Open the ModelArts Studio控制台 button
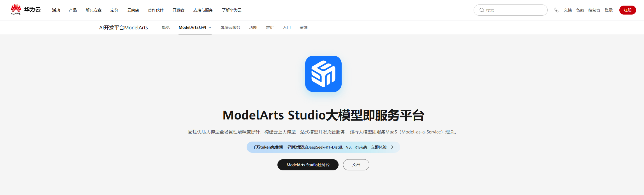The image size is (644, 195). tap(308, 165)
